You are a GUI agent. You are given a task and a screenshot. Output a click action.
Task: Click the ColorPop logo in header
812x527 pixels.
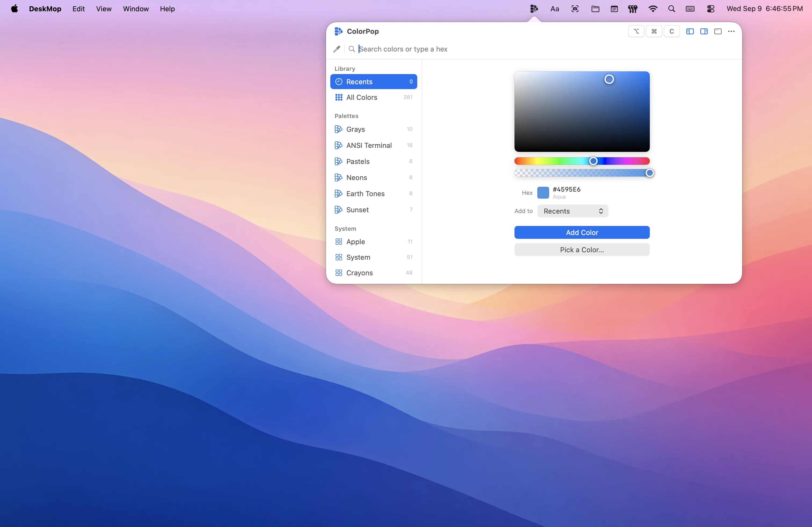pyautogui.click(x=338, y=31)
